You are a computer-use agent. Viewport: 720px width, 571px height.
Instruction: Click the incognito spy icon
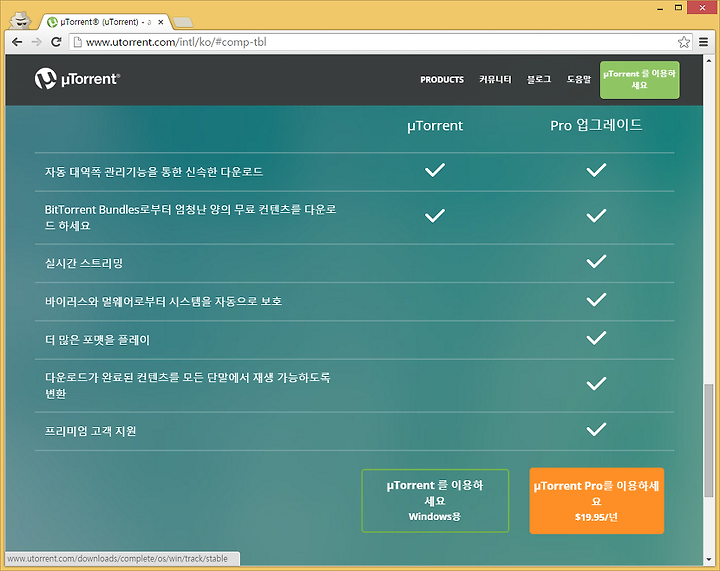20,20
